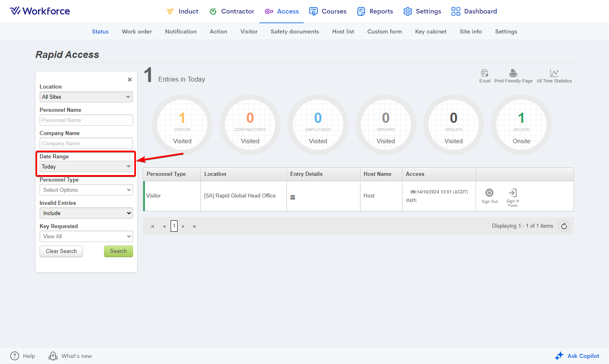Expand the Invalid Entries dropdown
This screenshot has width=609, height=364.
coord(86,213)
